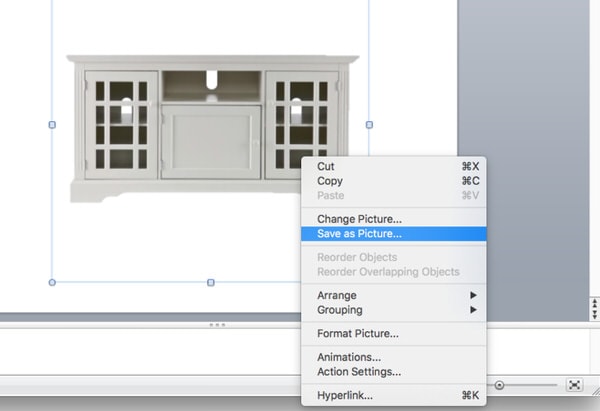Image resolution: width=600 pixels, height=411 pixels.
Task: Select Change Picture in the context menu
Action: point(359,219)
